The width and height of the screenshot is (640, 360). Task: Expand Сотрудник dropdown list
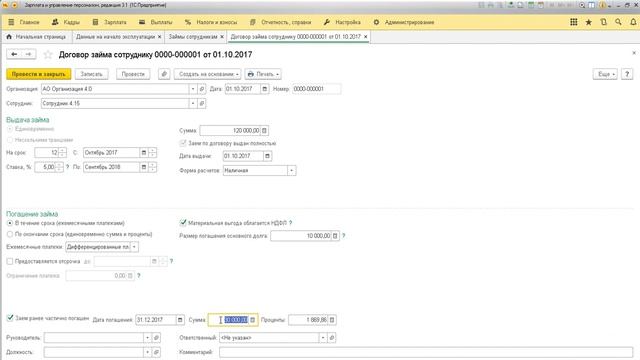(x=193, y=104)
